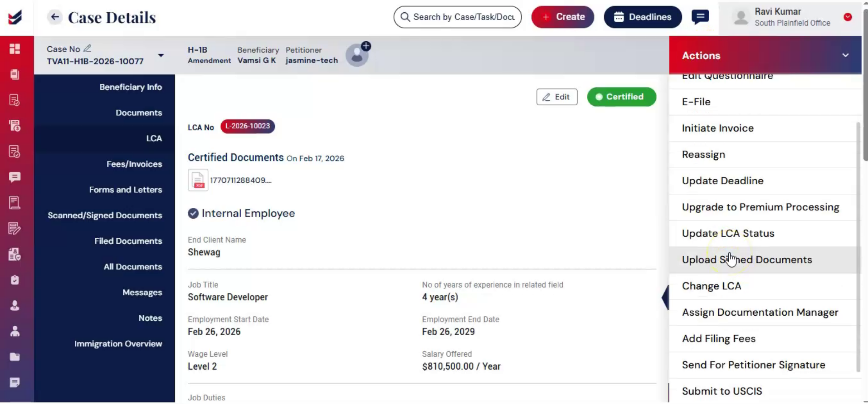Choose Reassign action
This screenshot has width=868, height=404.
pyautogui.click(x=762, y=155)
